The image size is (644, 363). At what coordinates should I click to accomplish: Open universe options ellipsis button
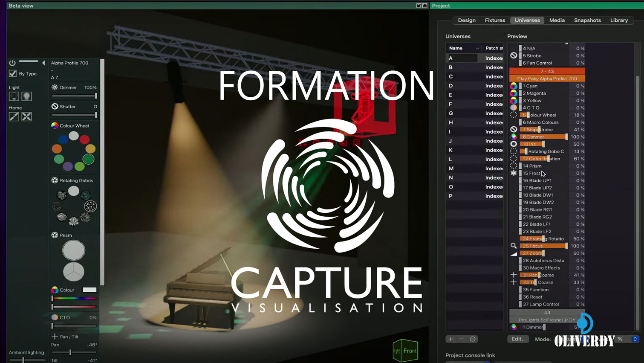[x=473, y=339]
